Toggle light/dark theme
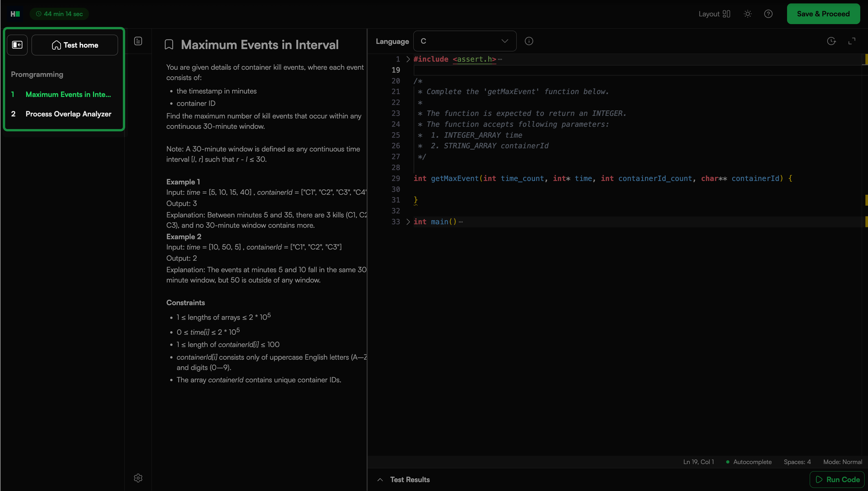868x491 pixels. (747, 14)
